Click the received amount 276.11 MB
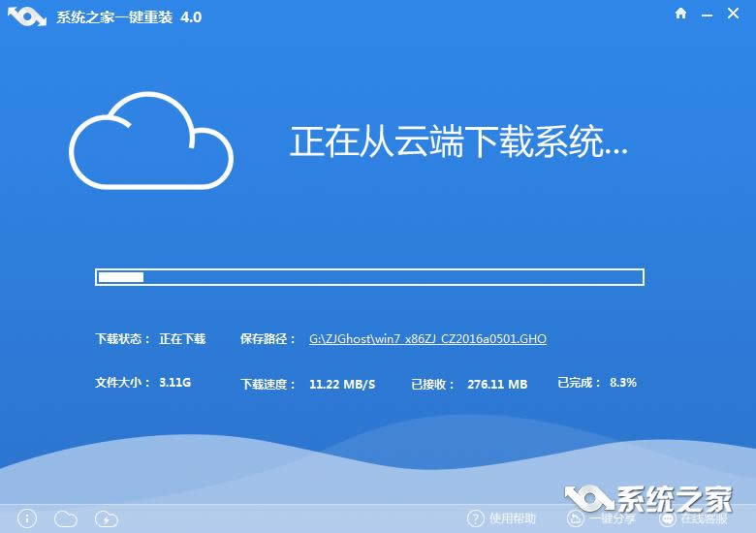This screenshot has width=756, height=533. [x=497, y=384]
